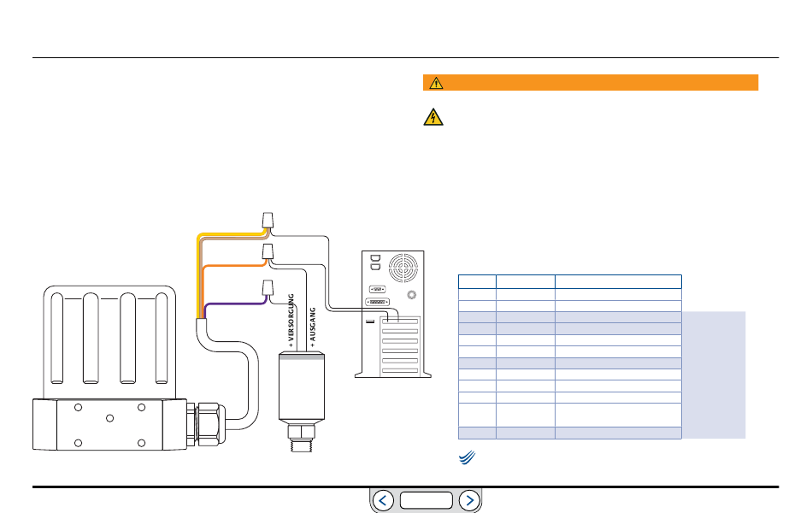Click the pressure transducer illustration

coord(302,402)
